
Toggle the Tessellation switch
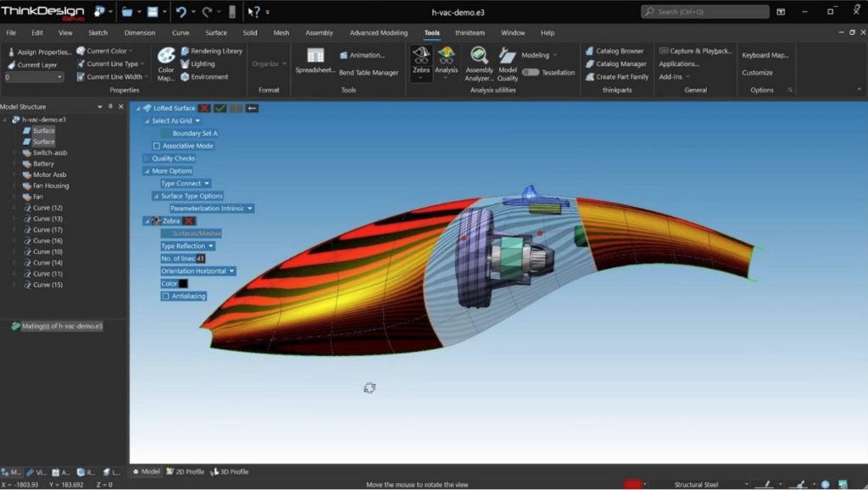click(x=531, y=73)
